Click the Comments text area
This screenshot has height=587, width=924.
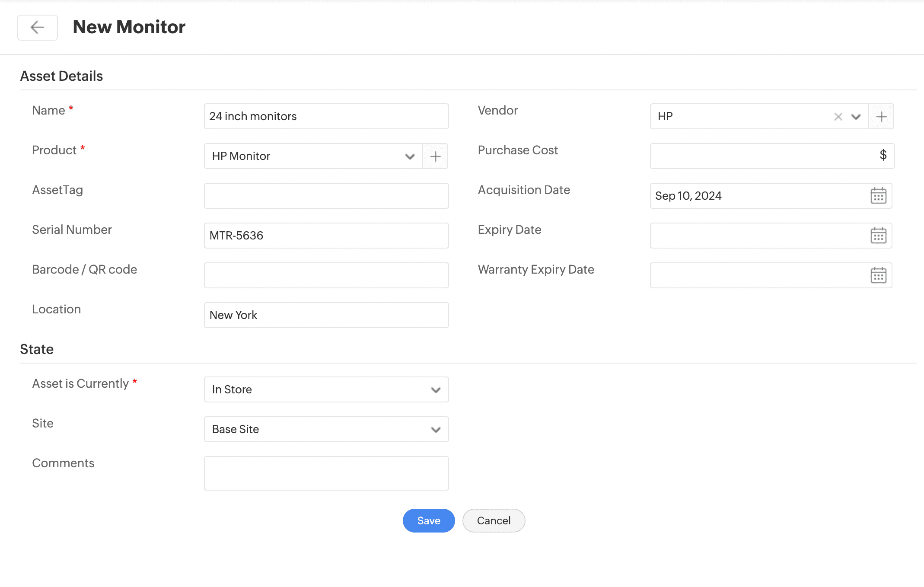[x=326, y=473]
